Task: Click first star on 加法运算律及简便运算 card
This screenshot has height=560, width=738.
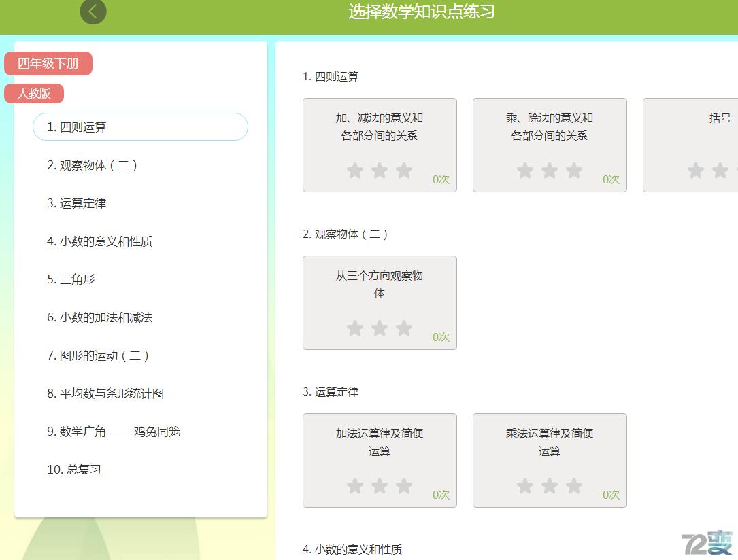Action: [355, 486]
